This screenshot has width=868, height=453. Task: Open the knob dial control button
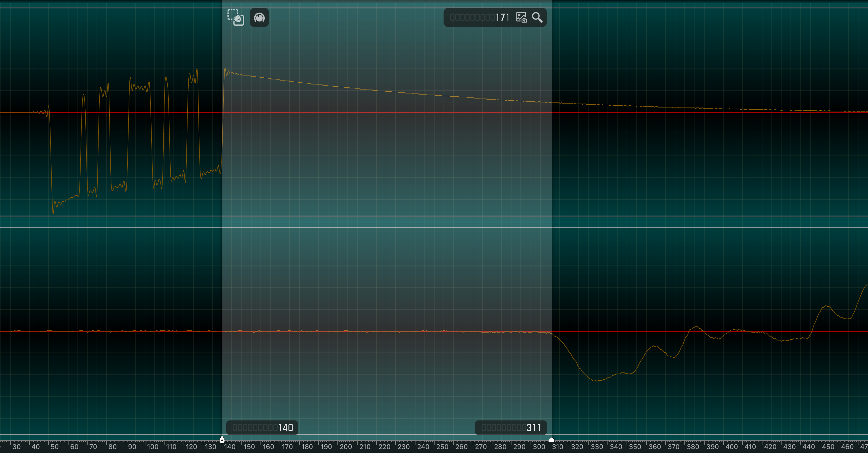click(259, 17)
